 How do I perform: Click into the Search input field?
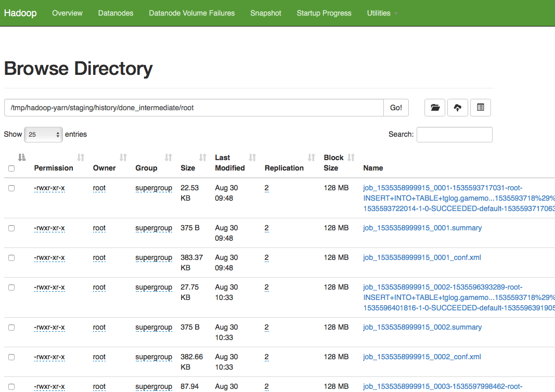[454, 135]
